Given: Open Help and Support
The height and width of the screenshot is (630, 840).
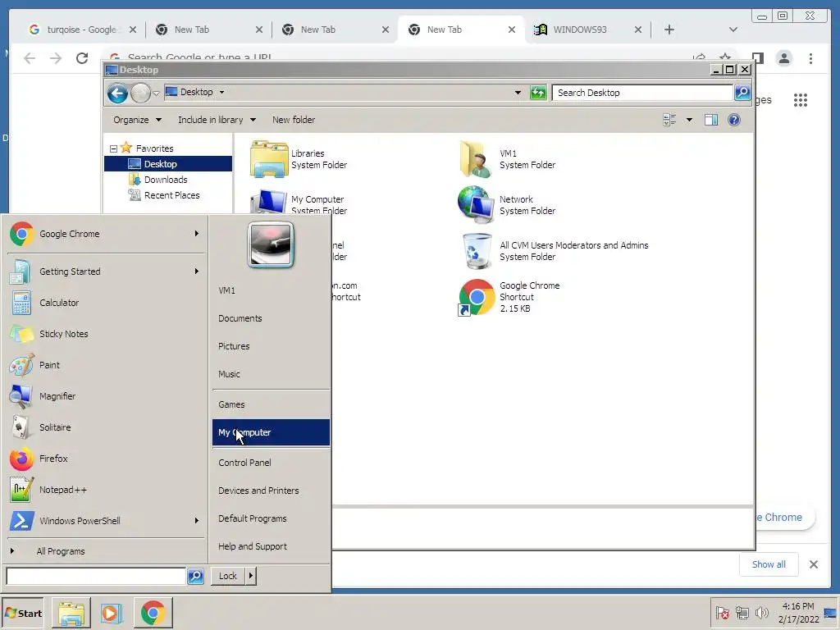Looking at the screenshot, I should click(271, 546).
